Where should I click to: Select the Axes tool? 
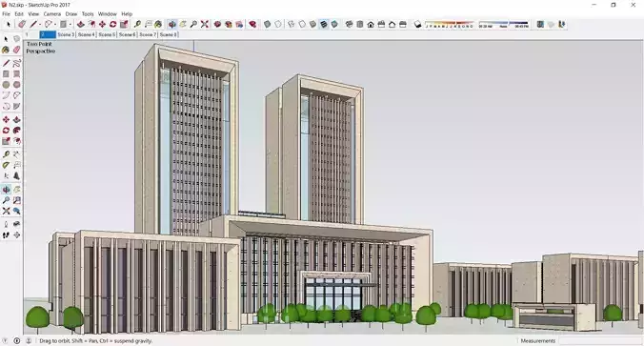(x=6, y=176)
